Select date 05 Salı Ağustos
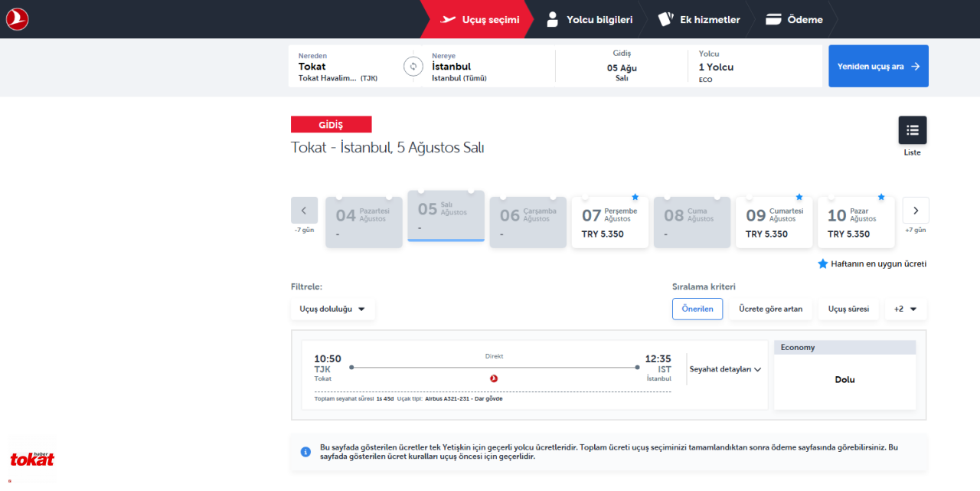The height and width of the screenshot is (491, 980). [x=446, y=216]
